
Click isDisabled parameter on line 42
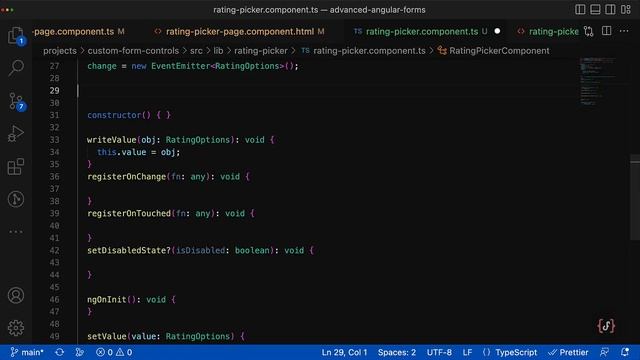[x=200, y=250]
